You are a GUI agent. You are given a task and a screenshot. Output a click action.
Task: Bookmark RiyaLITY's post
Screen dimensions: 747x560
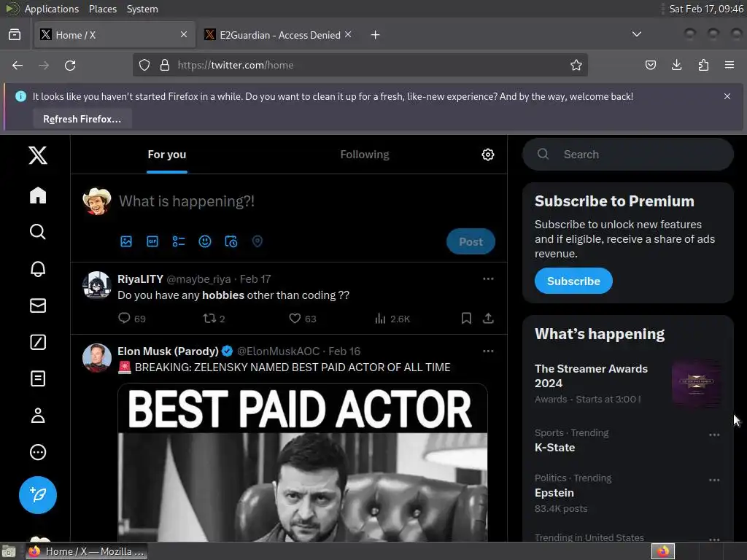click(466, 318)
